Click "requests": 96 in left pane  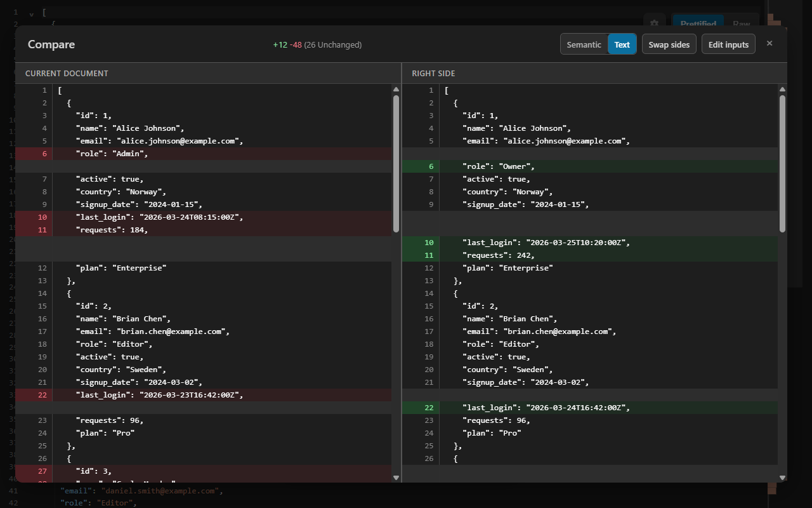pyautogui.click(x=109, y=420)
